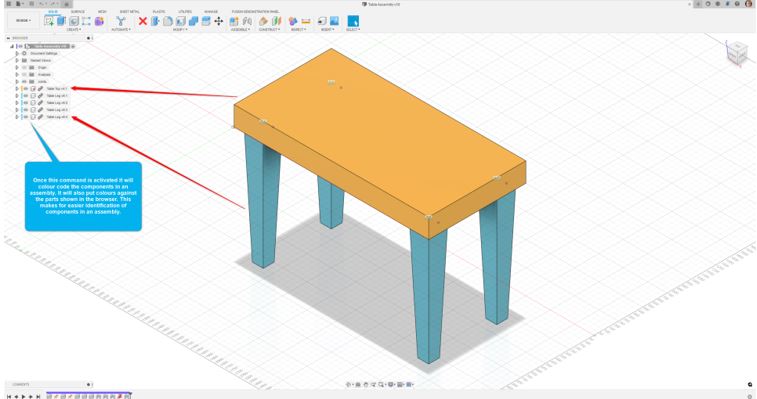This screenshot has height=399, width=757.
Task: Activate Component Color Cycling icon
Action: coord(293,21)
